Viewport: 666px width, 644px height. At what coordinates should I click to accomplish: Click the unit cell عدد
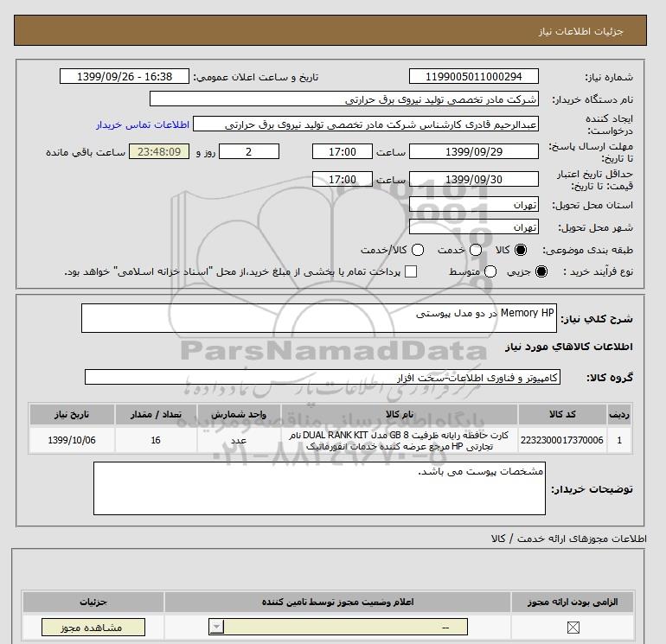(x=239, y=440)
